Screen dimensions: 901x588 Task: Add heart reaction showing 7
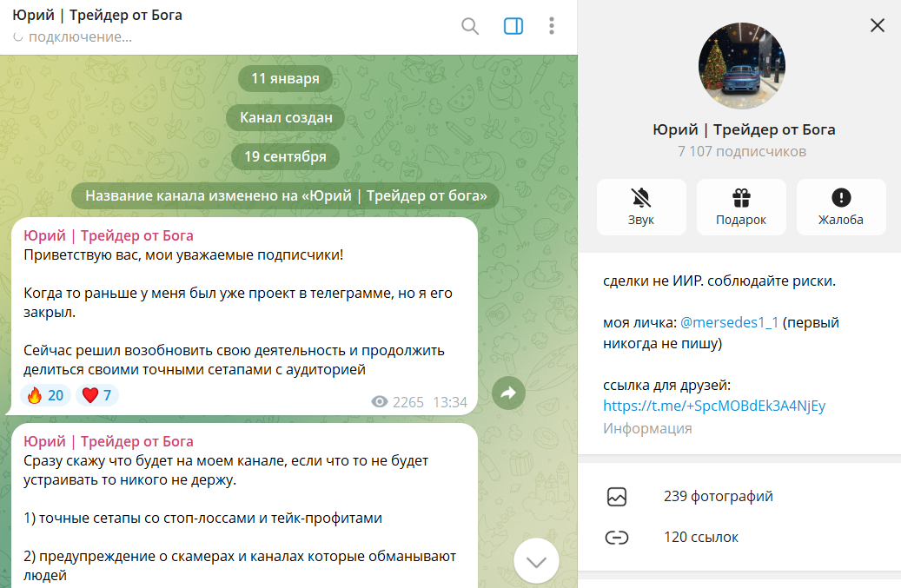click(96, 395)
